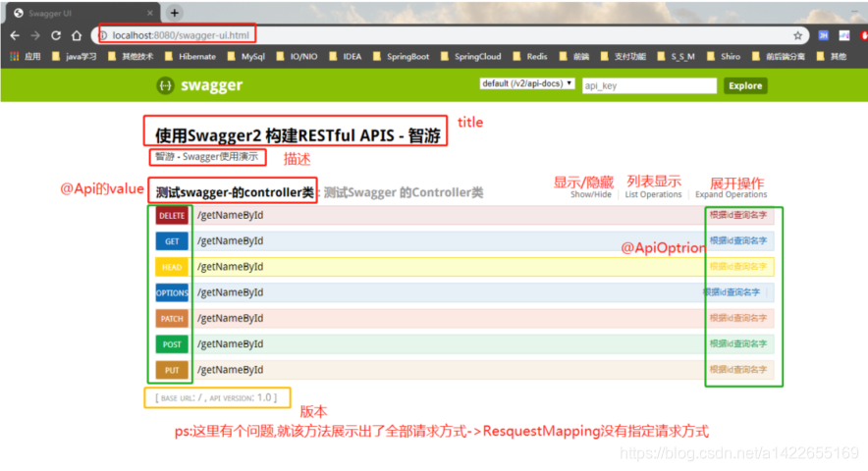Expand /getNameById path in DELETE row

click(x=231, y=215)
